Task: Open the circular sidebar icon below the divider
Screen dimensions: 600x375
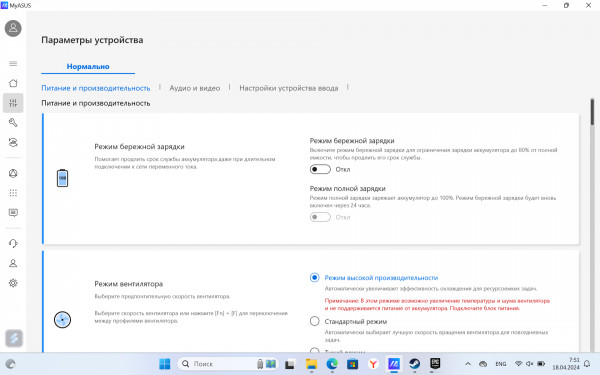Action: pyautogui.click(x=13, y=173)
